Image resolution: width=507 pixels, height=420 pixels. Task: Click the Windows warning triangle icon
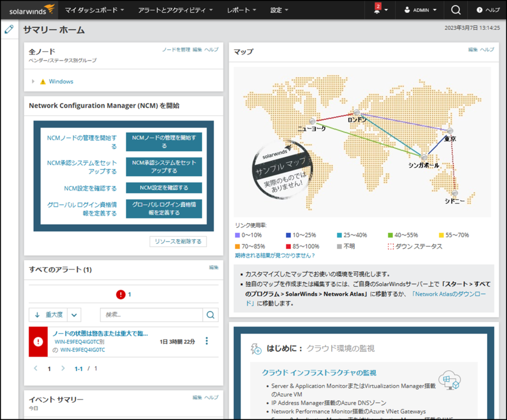(x=43, y=82)
